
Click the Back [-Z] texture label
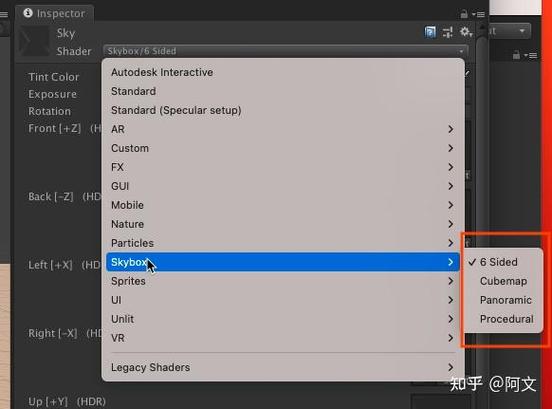coord(51,196)
